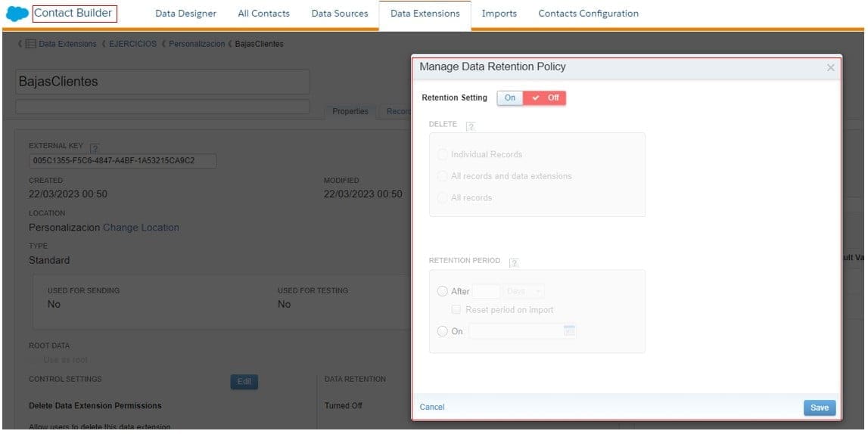Go to Contacts Configuration tab

point(588,14)
